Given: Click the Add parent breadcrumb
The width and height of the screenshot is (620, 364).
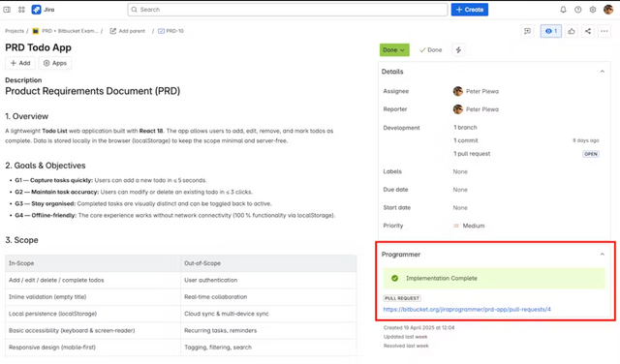Looking at the screenshot, I should pos(127,31).
